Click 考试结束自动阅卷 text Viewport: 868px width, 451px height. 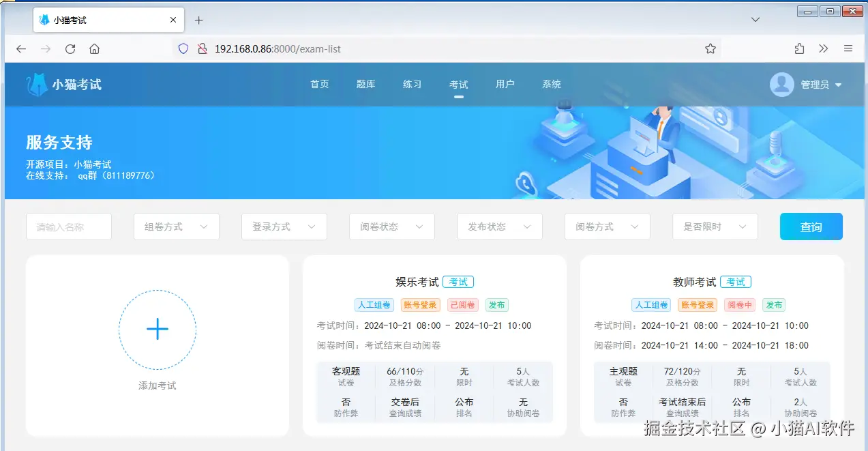pos(403,345)
